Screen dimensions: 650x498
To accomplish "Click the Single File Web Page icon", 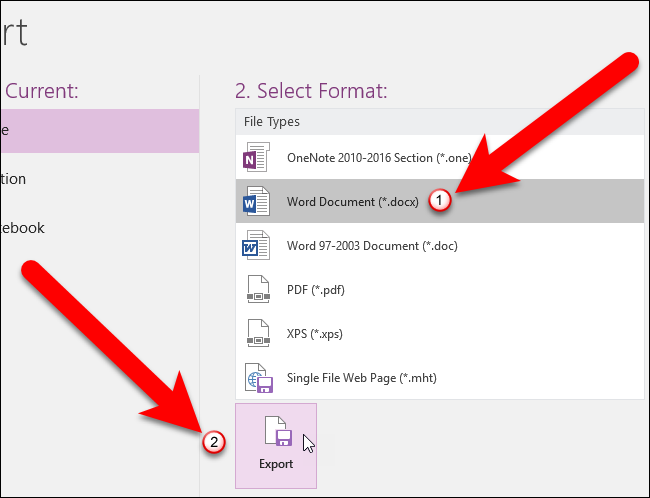I will 259,377.
